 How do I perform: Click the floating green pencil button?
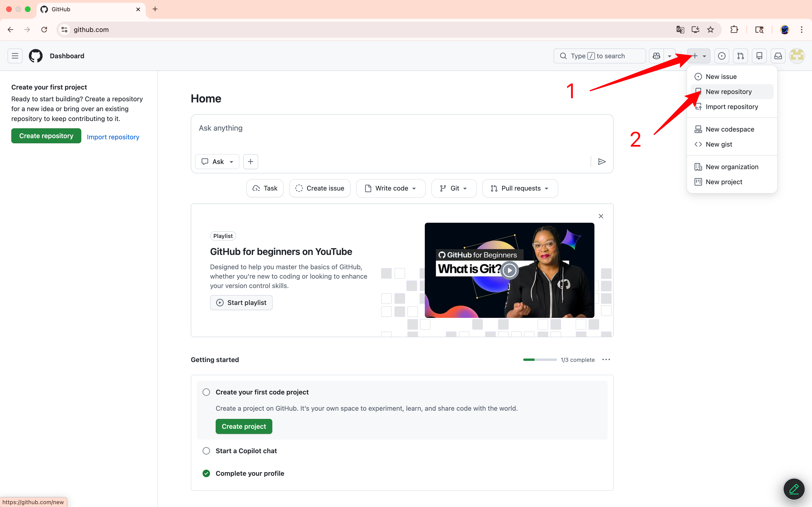(x=794, y=489)
